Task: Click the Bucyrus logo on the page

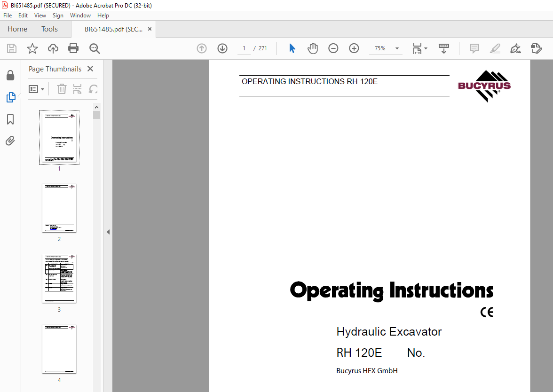Action: 484,86
